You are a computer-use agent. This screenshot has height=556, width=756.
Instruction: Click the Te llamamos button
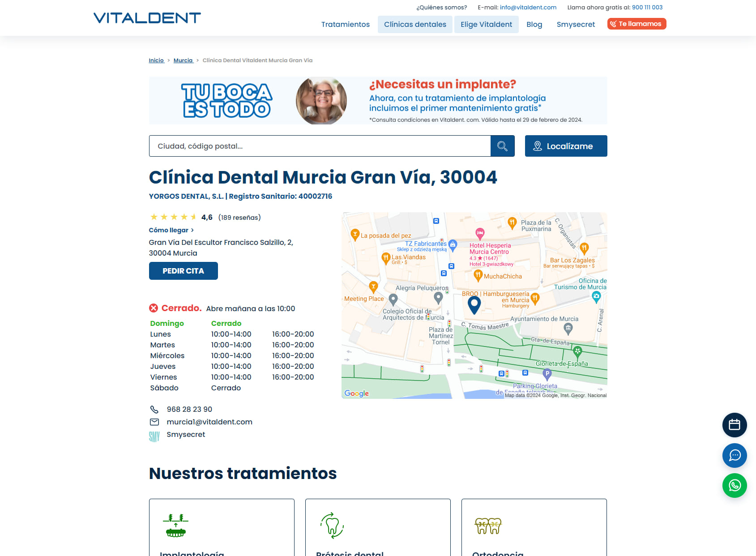point(636,24)
